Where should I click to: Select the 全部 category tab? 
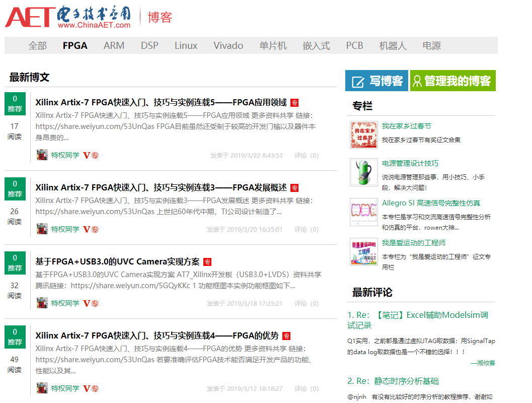(x=38, y=45)
